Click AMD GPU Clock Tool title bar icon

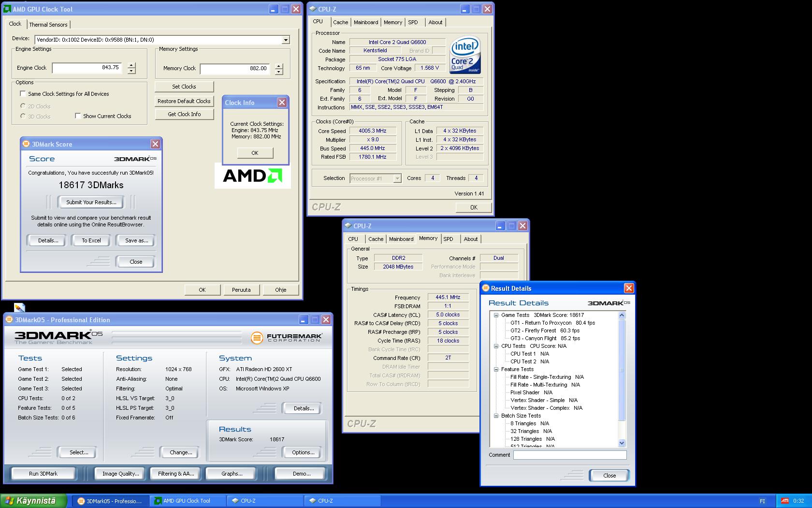click(7, 9)
